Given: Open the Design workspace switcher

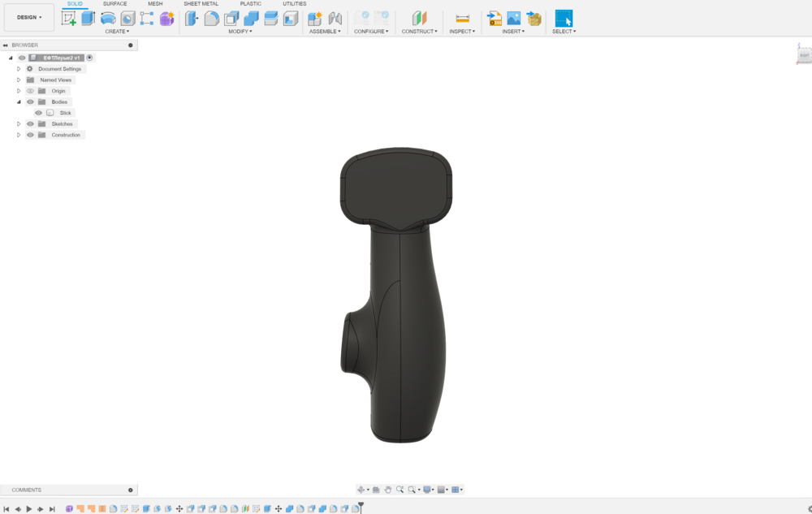Looking at the screenshot, I should pyautogui.click(x=28, y=17).
